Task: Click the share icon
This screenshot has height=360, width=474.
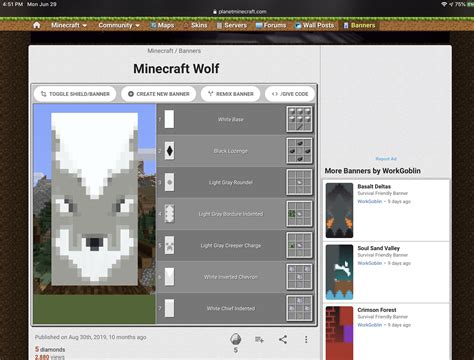Action: (283, 340)
